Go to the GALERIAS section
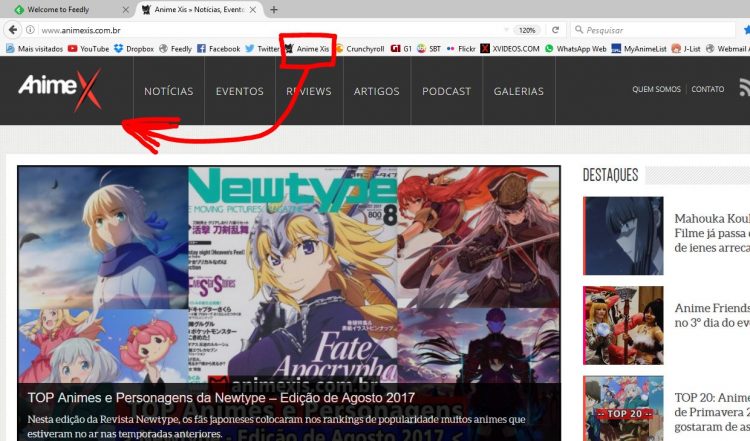This screenshot has width=750, height=441. tap(519, 92)
